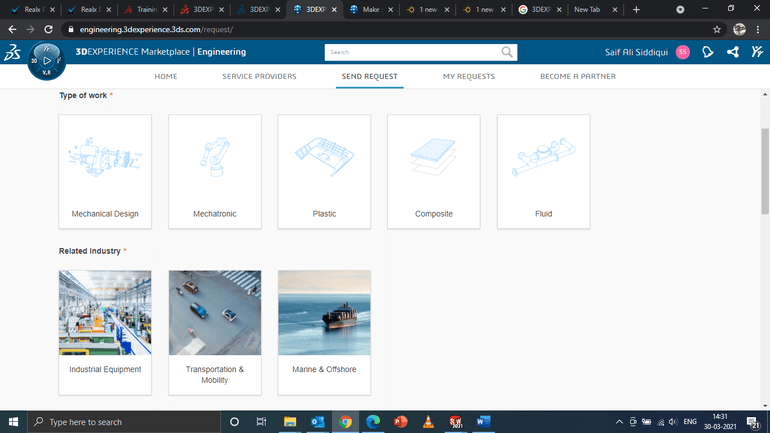Click the browser address bar URL
The width and height of the screenshot is (770, 433).
pos(156,29)
